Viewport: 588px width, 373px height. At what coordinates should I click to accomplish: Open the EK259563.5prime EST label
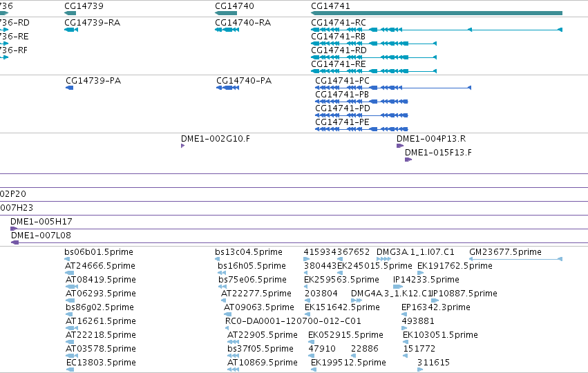tap(341, 280)
